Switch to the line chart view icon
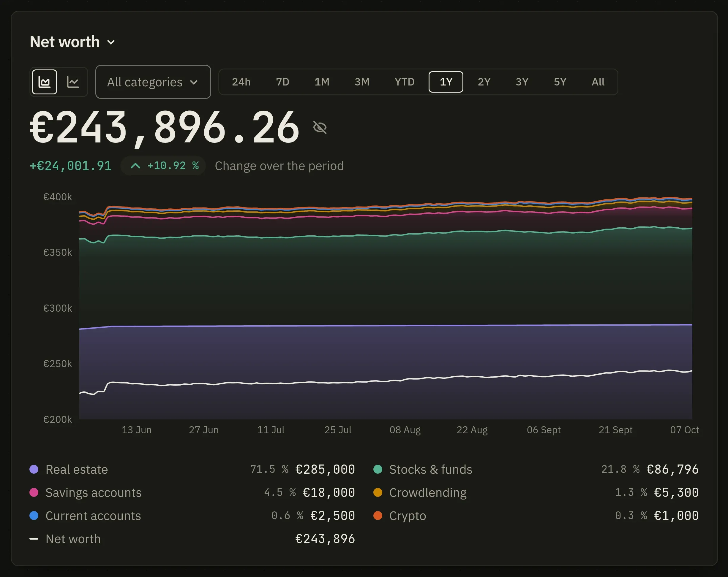The image size is (728, 577). tap(72, 82)
